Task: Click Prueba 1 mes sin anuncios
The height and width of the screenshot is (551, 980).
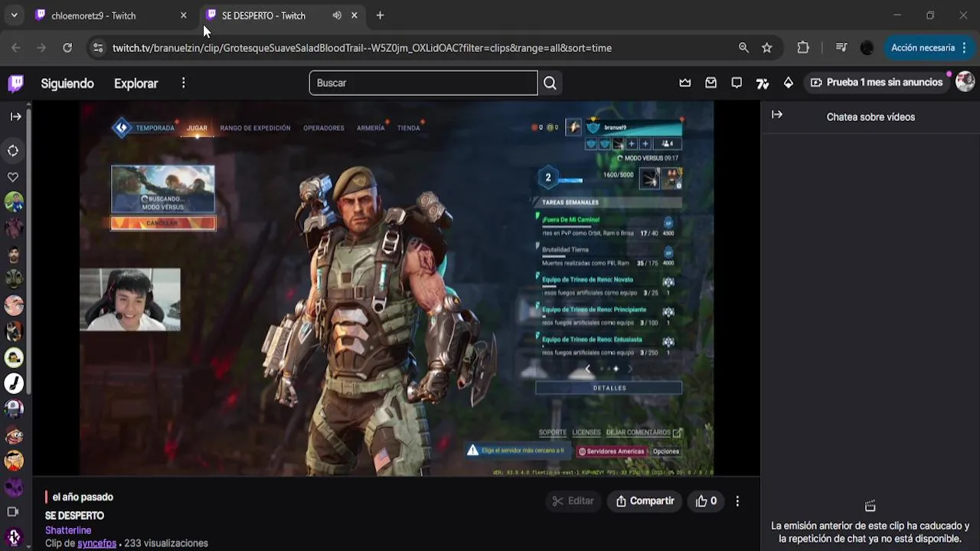Action: click(877, 83)
